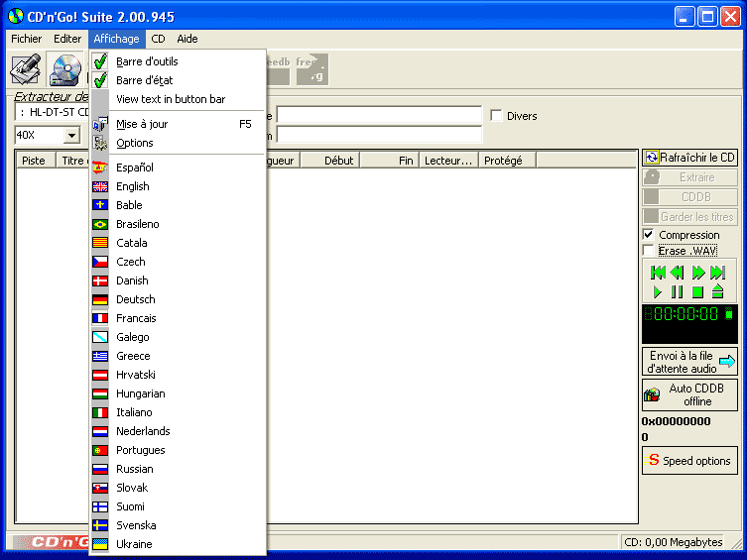Open the CD menu
Image resolution: width=747 pixels, height=560 pixels.
pos(158,39)
